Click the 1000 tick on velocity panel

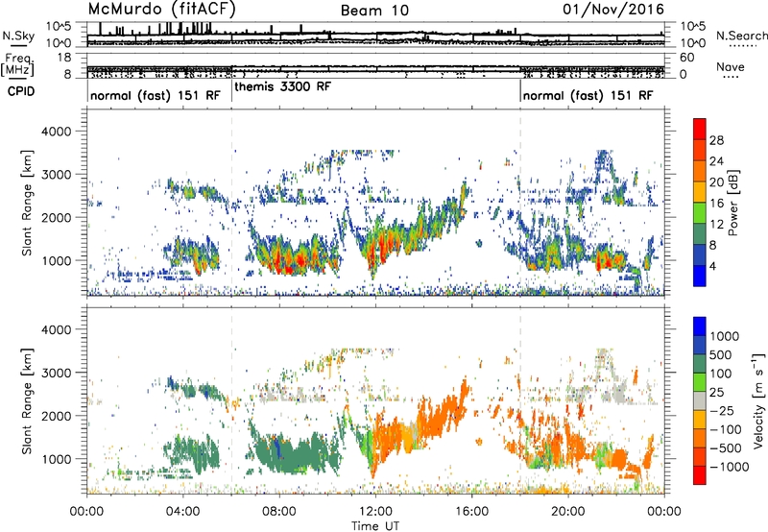56,459
